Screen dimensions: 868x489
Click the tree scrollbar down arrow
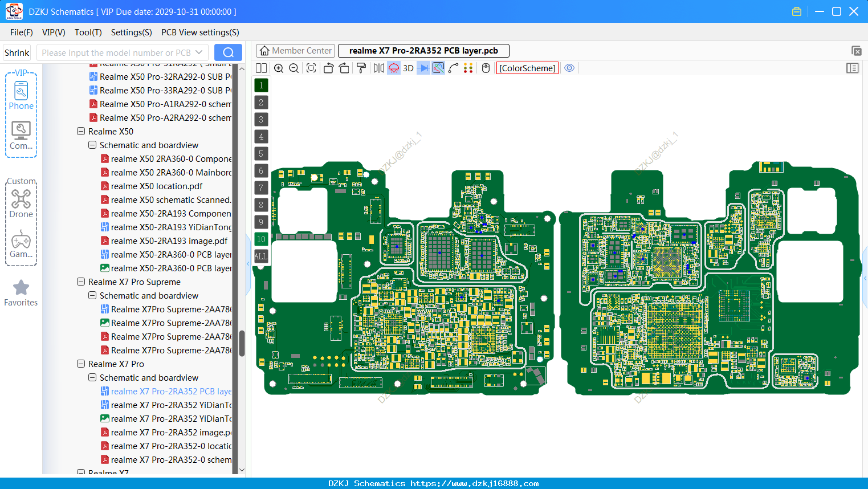coord(242,470)
